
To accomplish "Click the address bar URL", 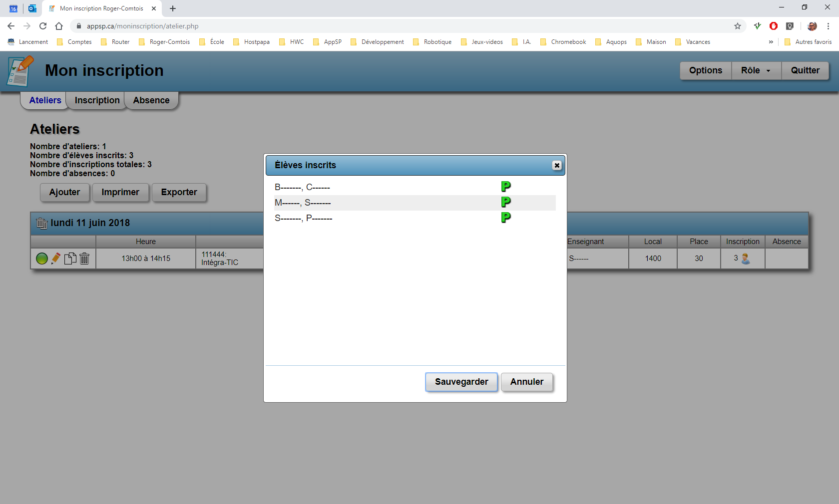I will coord(142,26).
